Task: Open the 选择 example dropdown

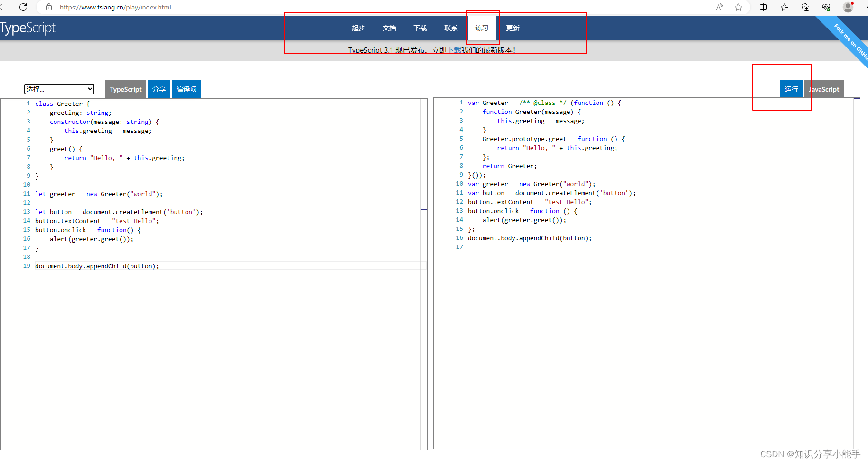Action: 59,89
